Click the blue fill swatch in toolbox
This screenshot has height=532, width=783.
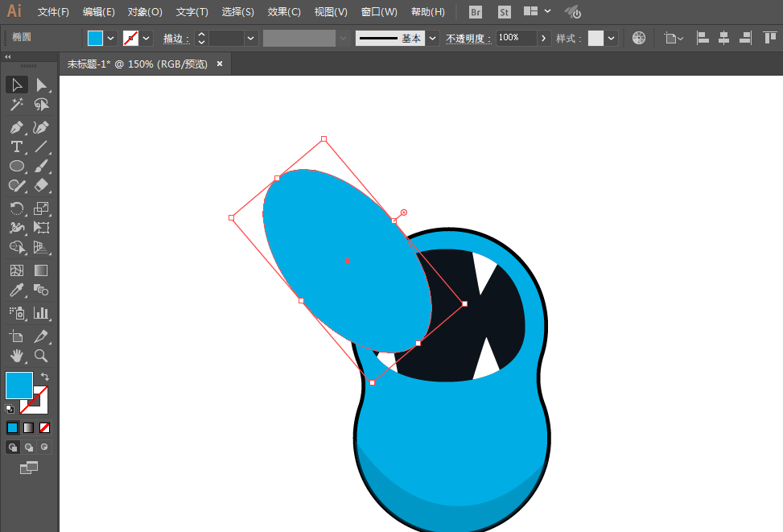[19, 386]
